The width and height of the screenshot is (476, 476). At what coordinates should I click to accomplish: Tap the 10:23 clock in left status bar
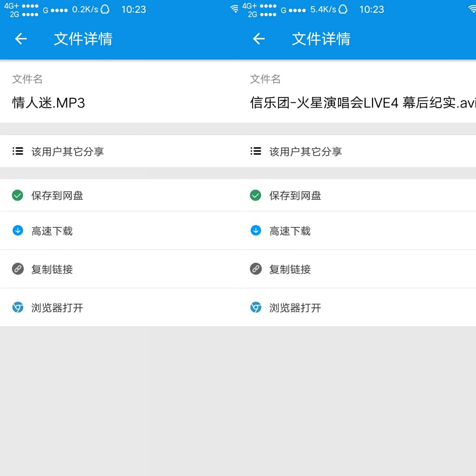[x=134, y=9]
